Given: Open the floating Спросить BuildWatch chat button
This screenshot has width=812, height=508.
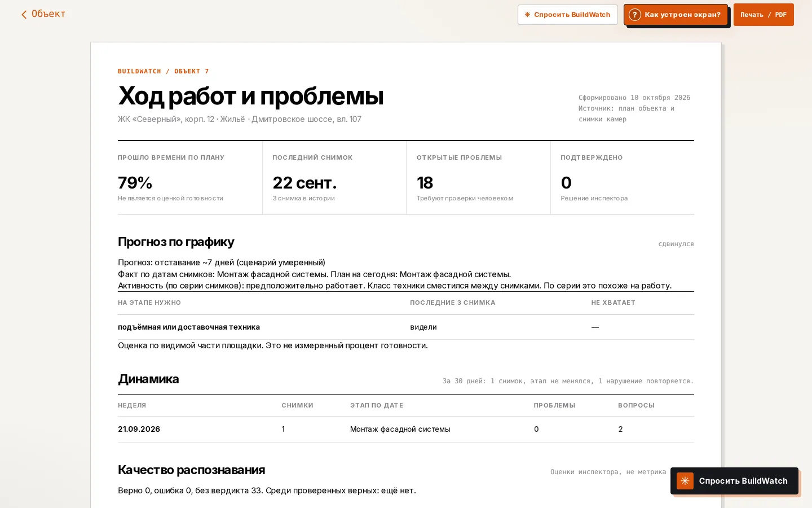Looking at the screenshot, I should 734,481.
